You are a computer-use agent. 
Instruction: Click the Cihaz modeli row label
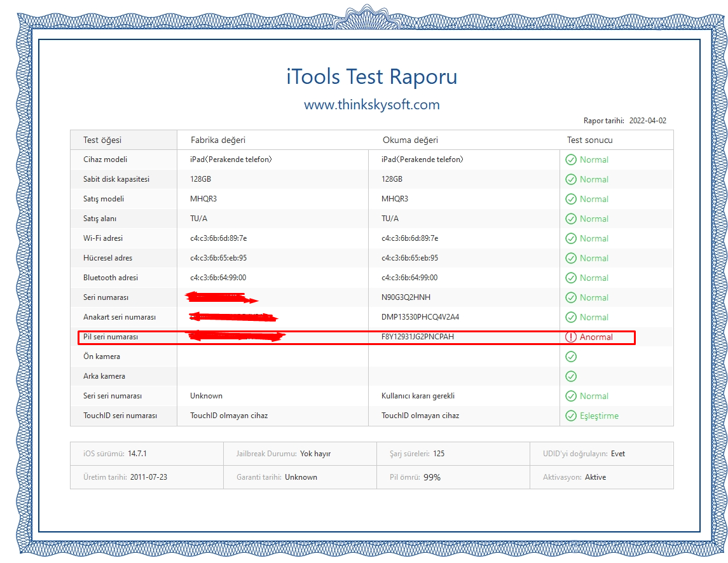point(105,159)
